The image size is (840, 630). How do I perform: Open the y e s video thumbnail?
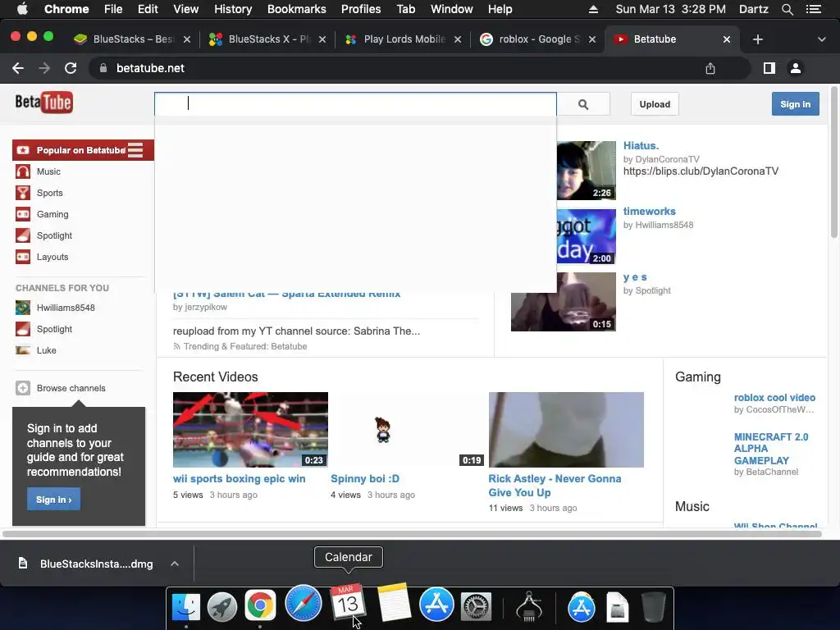563,302
